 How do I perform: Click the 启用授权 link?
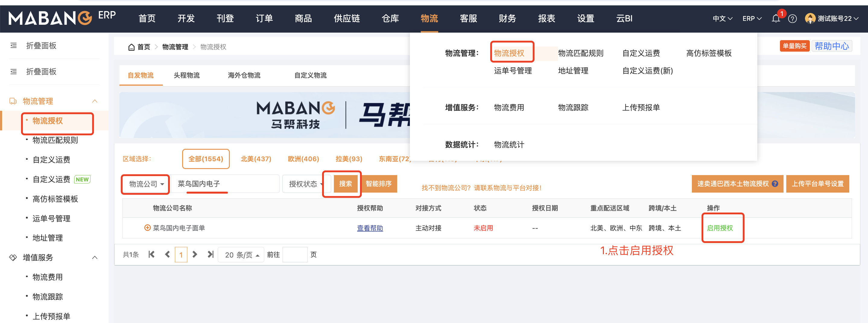click(x=719, y=228)
